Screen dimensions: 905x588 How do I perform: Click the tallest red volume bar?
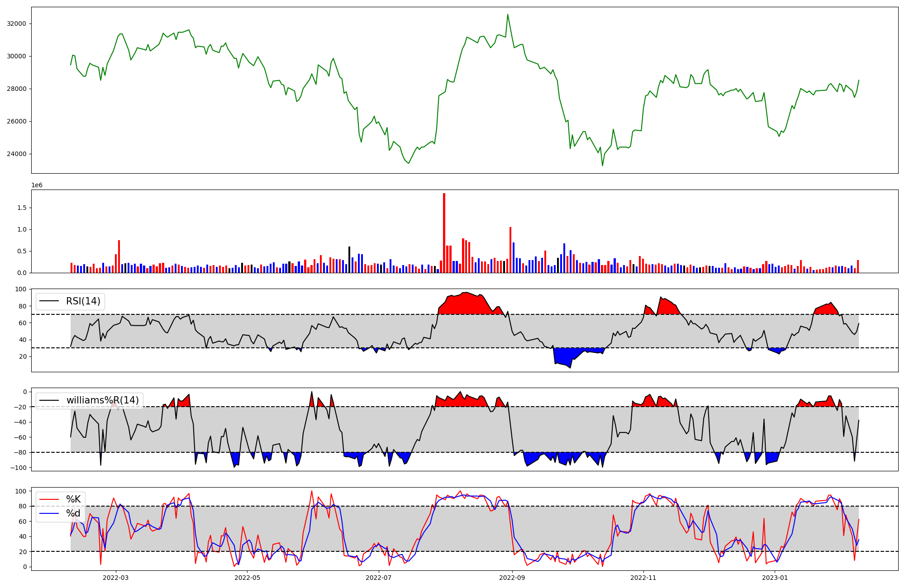pyautogui.click(x=444, y=233)
